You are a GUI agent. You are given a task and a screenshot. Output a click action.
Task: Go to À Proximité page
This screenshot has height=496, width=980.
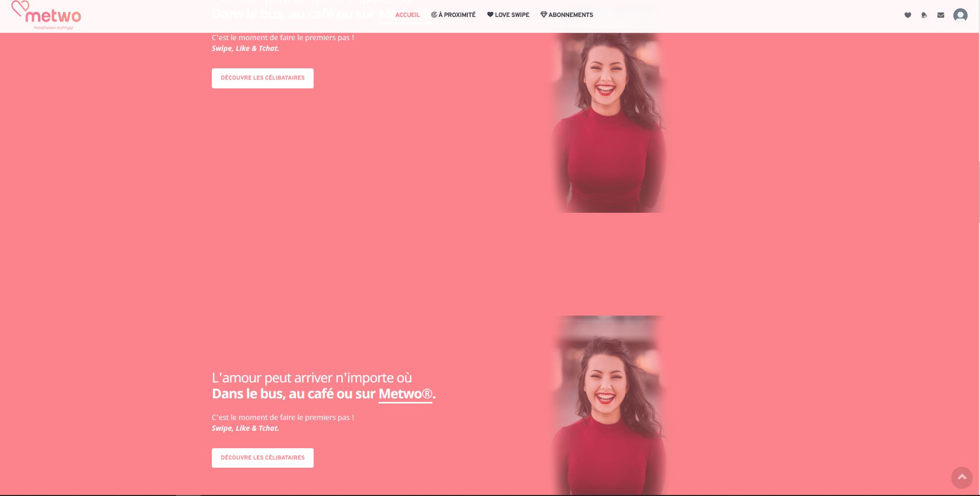tap(453, 15)
